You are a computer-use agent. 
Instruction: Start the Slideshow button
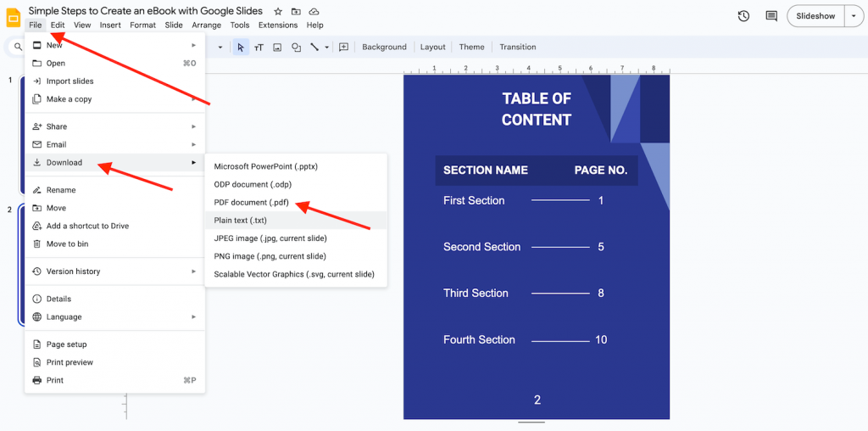(815, 16)
